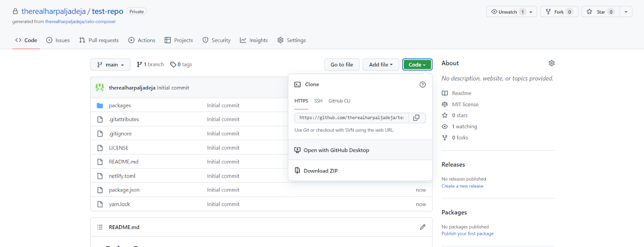
Task: Click Open with GitHub Desktop
Action: [x=336, y=150]
